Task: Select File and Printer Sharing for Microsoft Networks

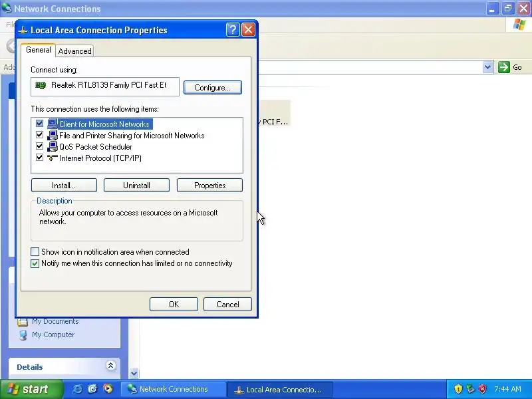Action: coord(132,136)
